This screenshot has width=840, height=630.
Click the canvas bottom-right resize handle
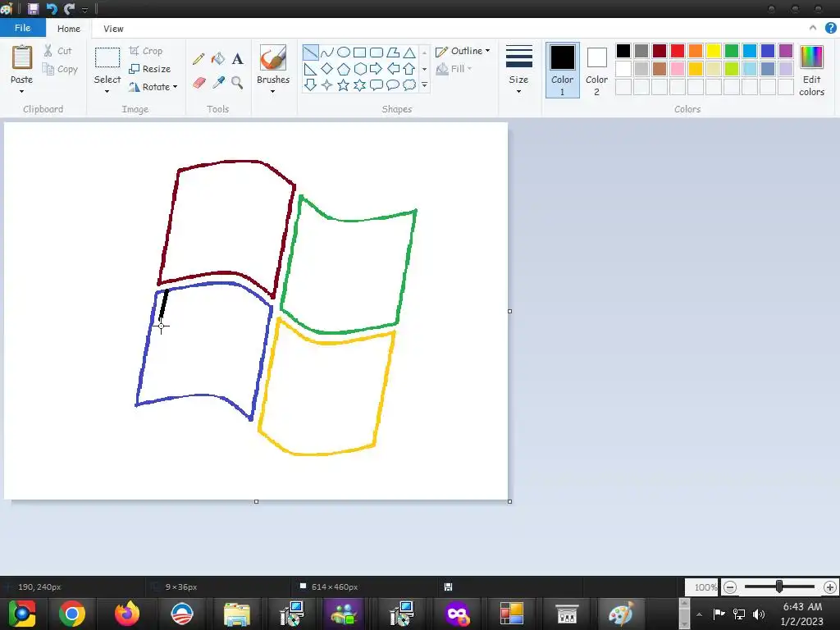point(509,501)
